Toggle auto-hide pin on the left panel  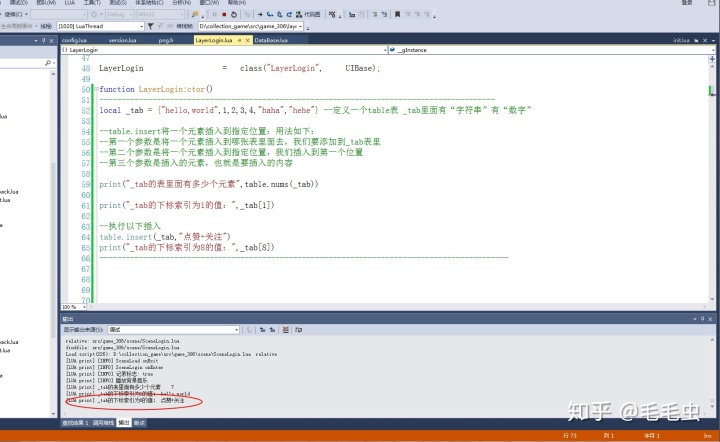pyautogui.click(x=44, y=40)
